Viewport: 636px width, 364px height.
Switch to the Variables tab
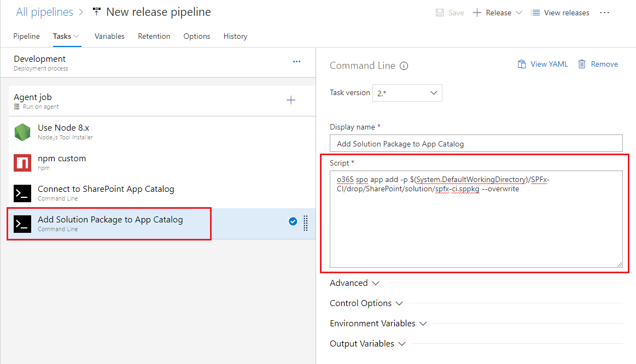(x=109, y=36)
